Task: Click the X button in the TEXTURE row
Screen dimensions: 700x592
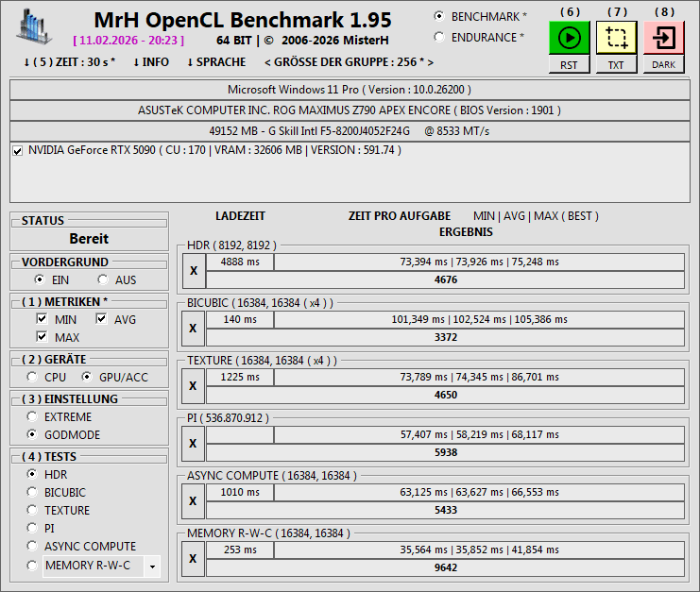Action: (193, 386)
